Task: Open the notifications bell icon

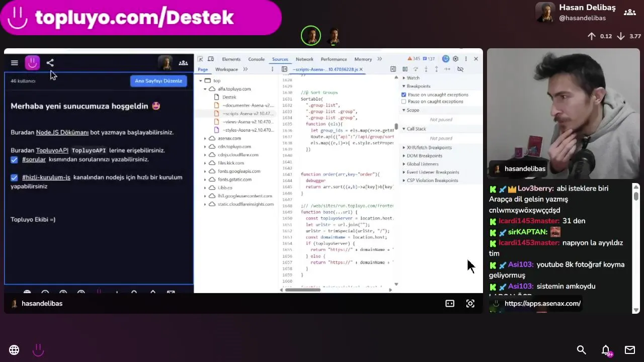Action: click(606, 350)
